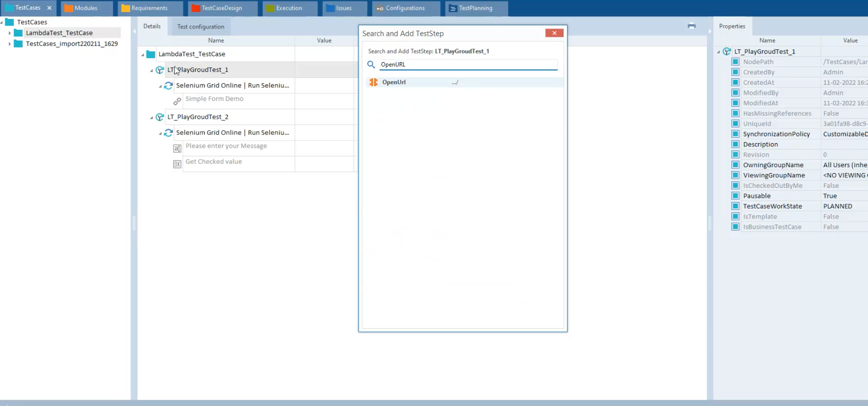Screen dimensions: 868x406
Task: Click the Please enter your Message step icon
Action: point(177,149)
